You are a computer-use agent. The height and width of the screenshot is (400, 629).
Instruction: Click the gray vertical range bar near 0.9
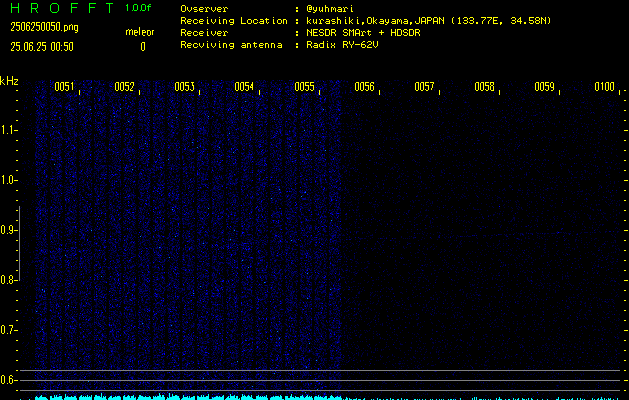[19, 243]
